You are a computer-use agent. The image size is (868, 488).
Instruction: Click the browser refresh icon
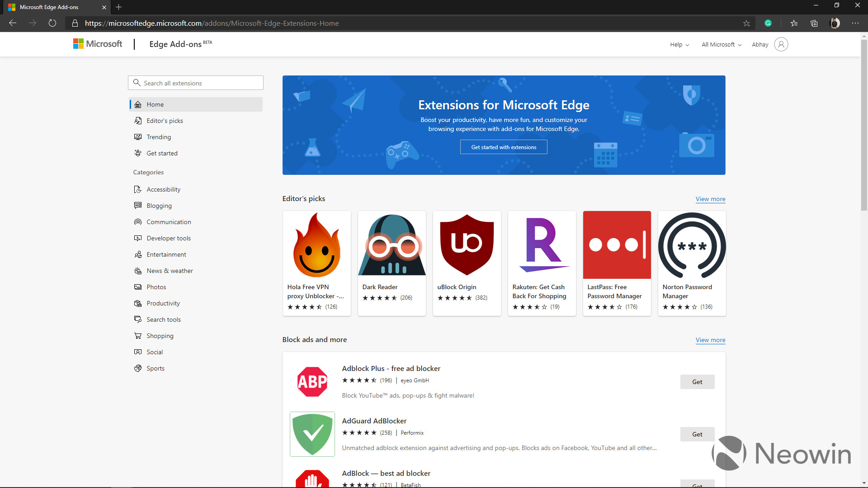point(52,23)
